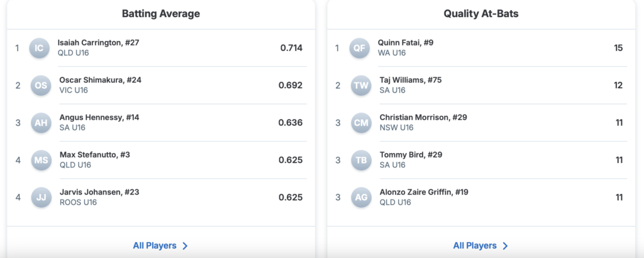The image size is (644, 258).
Task: Click Angus Hennessy's AH avatar icon
Action: [x=41, y=123]
